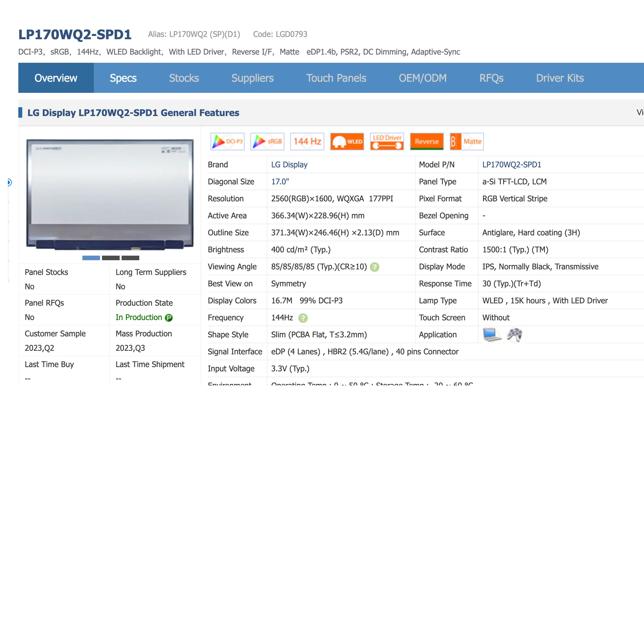The height and width of the screenshot is (644, 644).
Task: Click the WLED backlight badge icon
Action: click(347, 141)
